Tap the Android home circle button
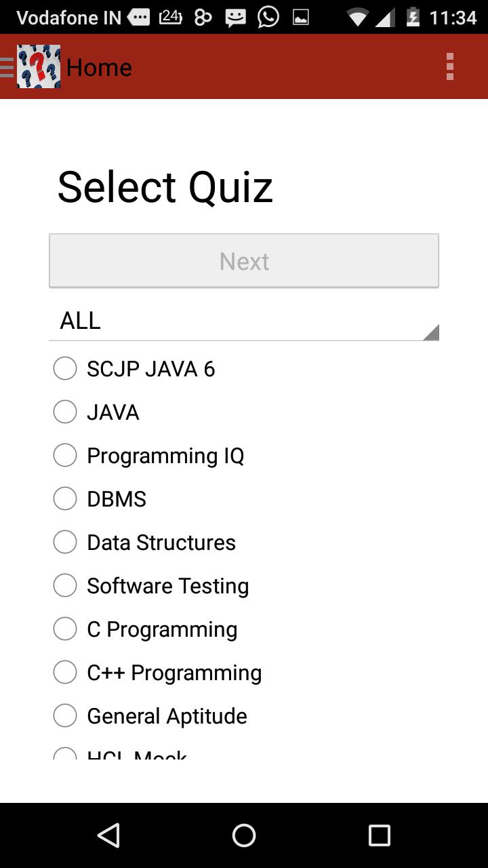This screenshot has width=488, height=868. [244, 835]
